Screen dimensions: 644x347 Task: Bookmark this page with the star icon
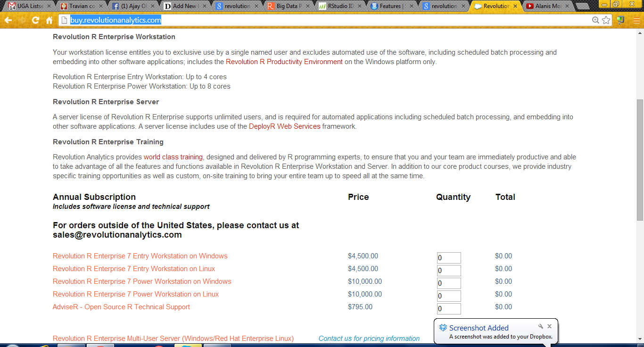(606, 20)
